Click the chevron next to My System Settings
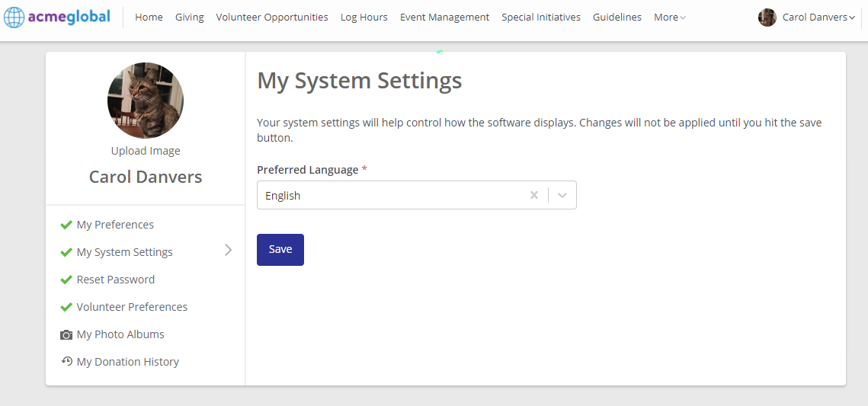This screenshot has width=868, height=406. [229, 250]
